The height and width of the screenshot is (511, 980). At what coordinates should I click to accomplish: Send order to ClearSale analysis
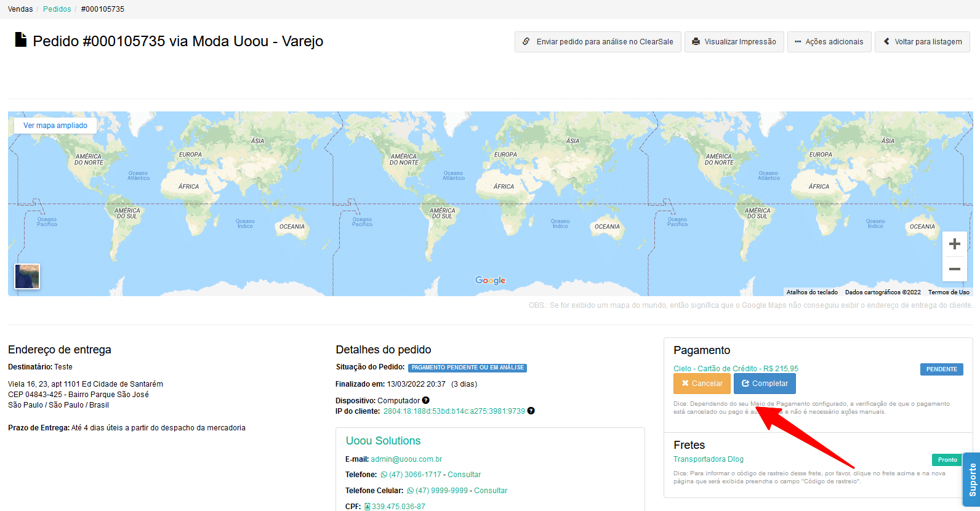pos(598,42)
